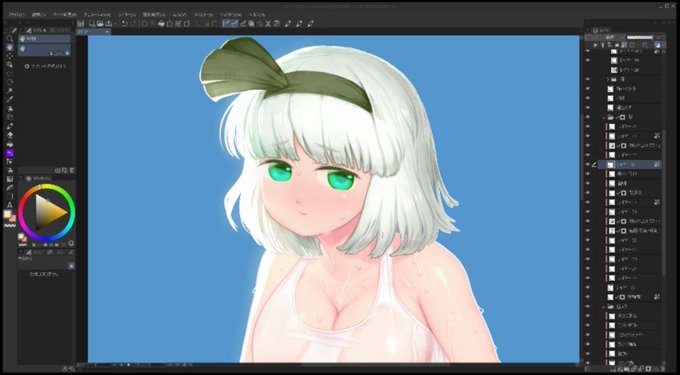The image size is (680, 375).
Task: Select the highlighted active layer row
Action: [x=630, y=164]
